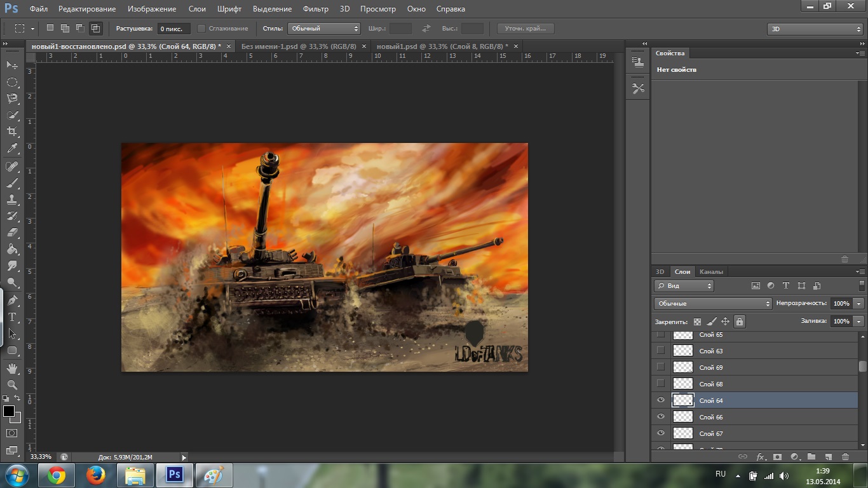Open the marquee tool preset picker arrow
The width and height of the screenshot is (868, 488).
point(32,29)
